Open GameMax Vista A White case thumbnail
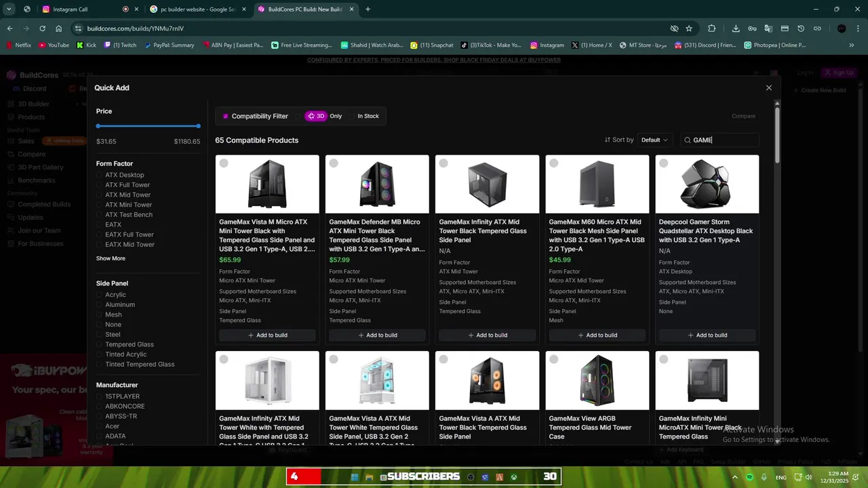Viewport: 868px width, 488px height. coord(377,380)
